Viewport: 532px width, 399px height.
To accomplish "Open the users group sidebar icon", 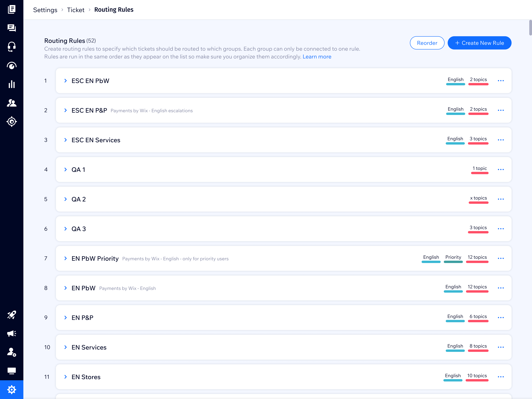I will coord(12,103).
